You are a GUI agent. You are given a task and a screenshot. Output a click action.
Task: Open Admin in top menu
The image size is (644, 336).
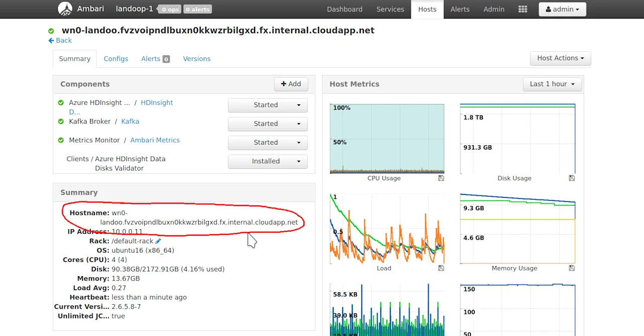(x=494, y=9)
